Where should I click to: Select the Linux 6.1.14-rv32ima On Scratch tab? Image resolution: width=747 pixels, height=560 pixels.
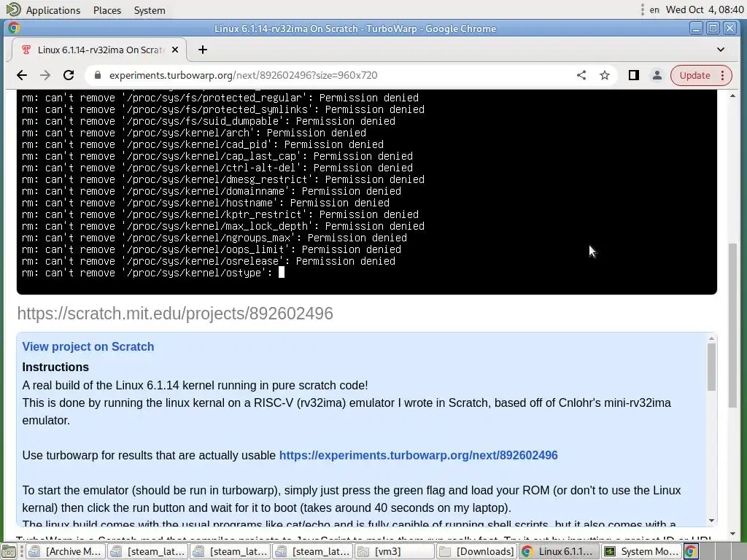101,50
